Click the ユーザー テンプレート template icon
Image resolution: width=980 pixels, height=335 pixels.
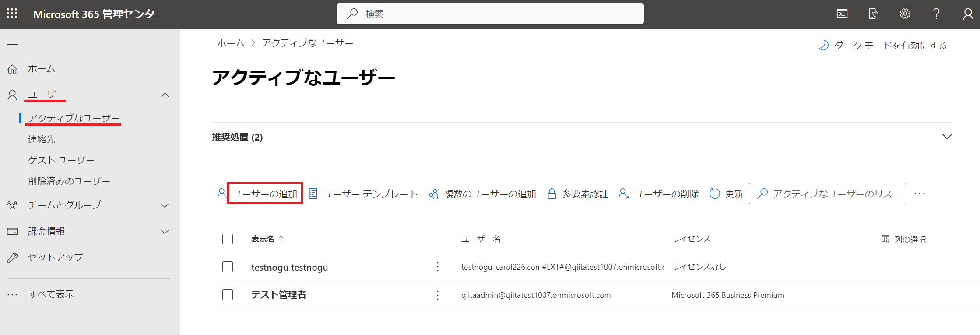[x=313, y=194]
